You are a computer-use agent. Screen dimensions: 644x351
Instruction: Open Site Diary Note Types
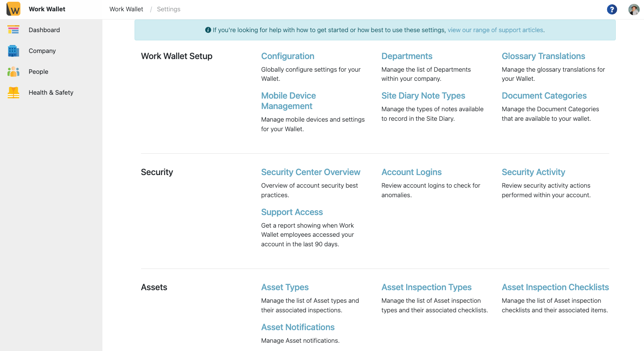pyautogui.click(x=423, y=96)
